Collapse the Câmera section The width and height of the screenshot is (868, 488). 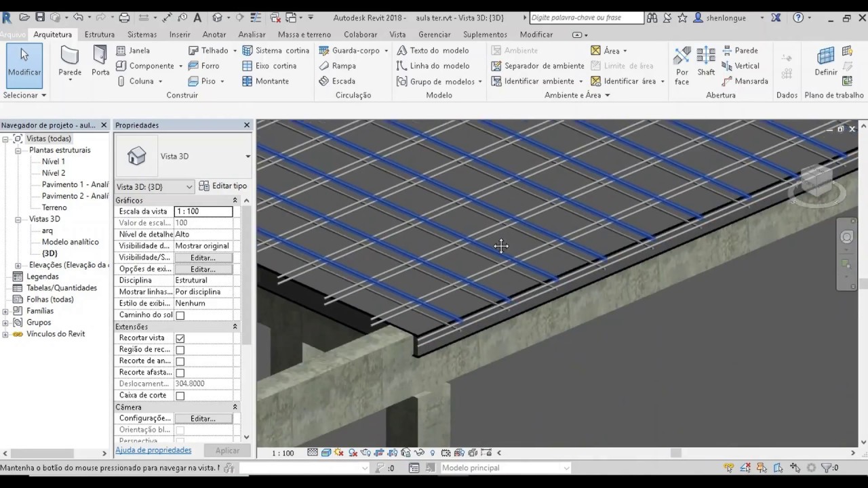pyautogui.click(x=235, y=407)
